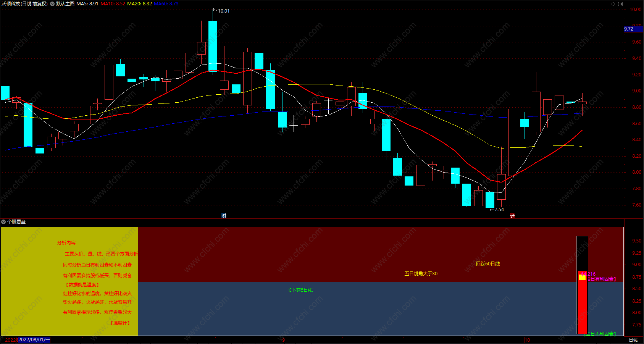Click the month 9 marker on time axis
This screenshot has height=344, width=644.
[x=283, y=340]
